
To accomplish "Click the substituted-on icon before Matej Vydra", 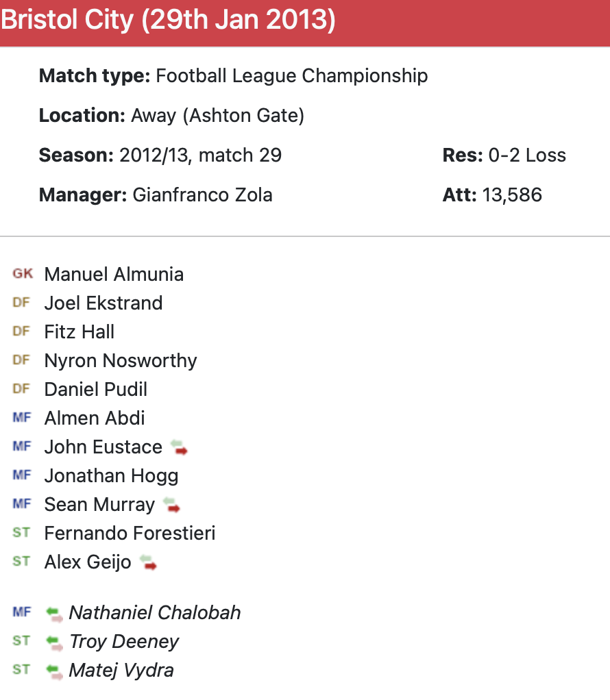I will point(54,671).
